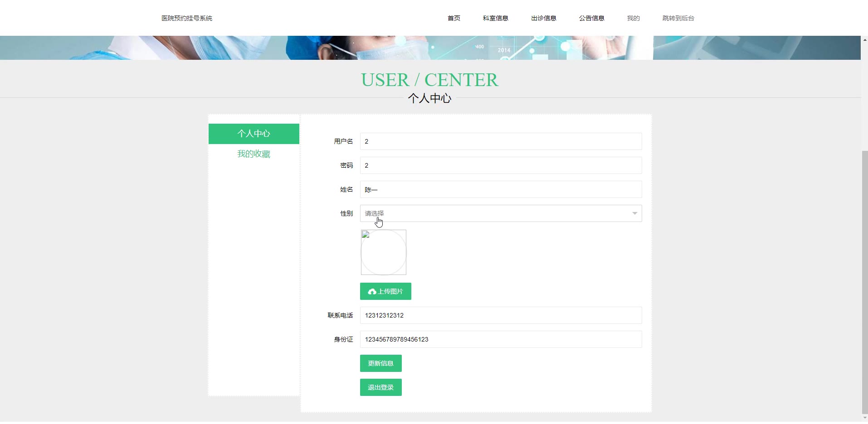Click the 联系电话 label
The height and width of the screenshot is (424, 868).
coord(340,315)
